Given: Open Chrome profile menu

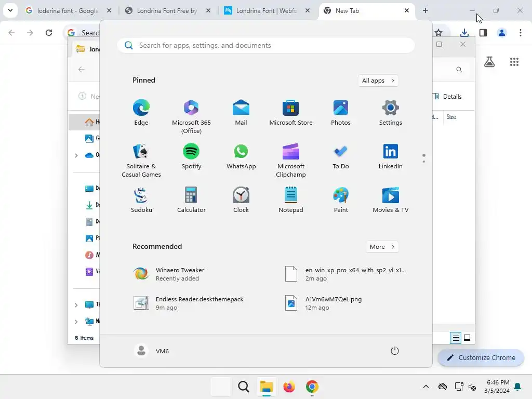Looking at the screenshot, I should point(502,33).
